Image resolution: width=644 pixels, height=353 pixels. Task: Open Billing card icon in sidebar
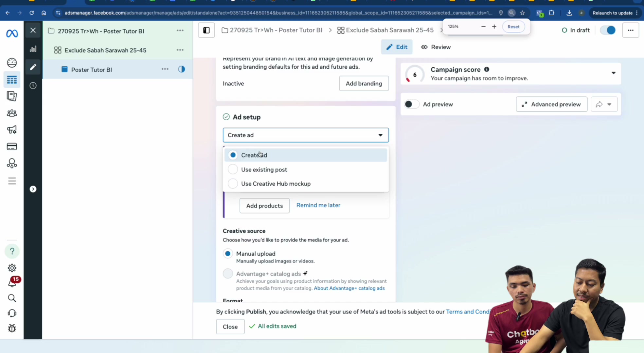[12, 146]
